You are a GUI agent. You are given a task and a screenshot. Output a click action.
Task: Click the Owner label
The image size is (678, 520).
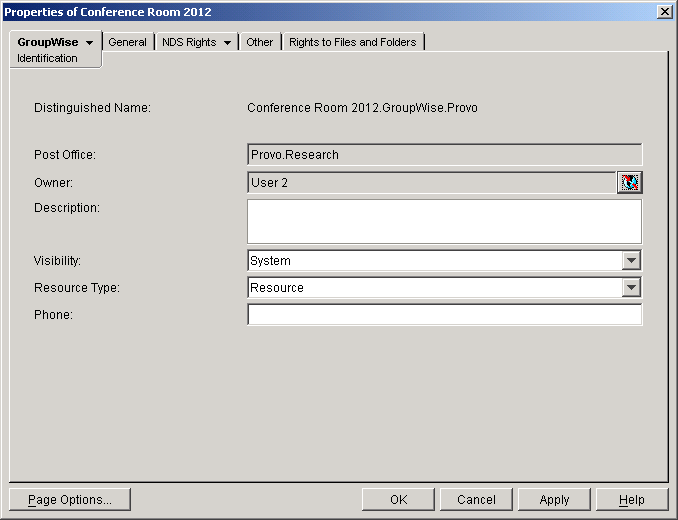(54, 182)
